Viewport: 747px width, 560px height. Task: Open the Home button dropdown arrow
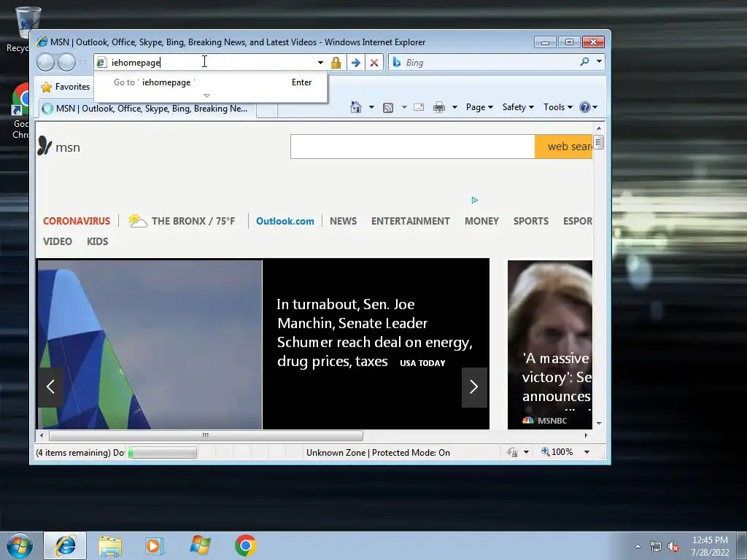tap(371, 107)
